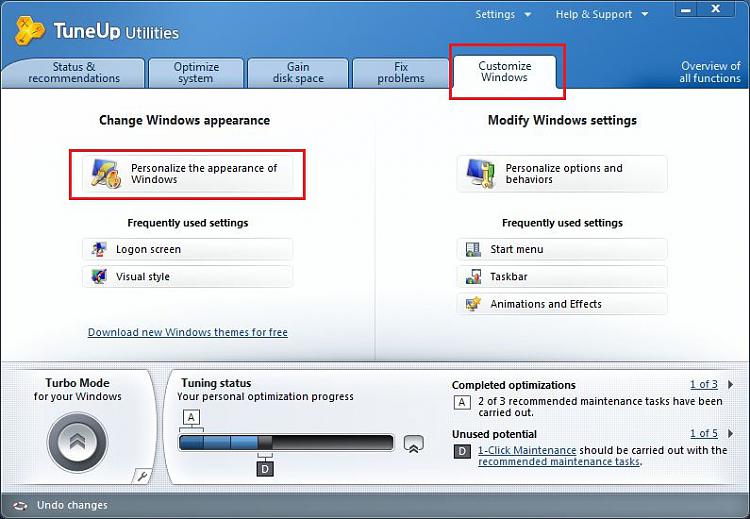Click the A marker above progress bar
The height and width of the screenshot is (519, 750).
[191, 418]
